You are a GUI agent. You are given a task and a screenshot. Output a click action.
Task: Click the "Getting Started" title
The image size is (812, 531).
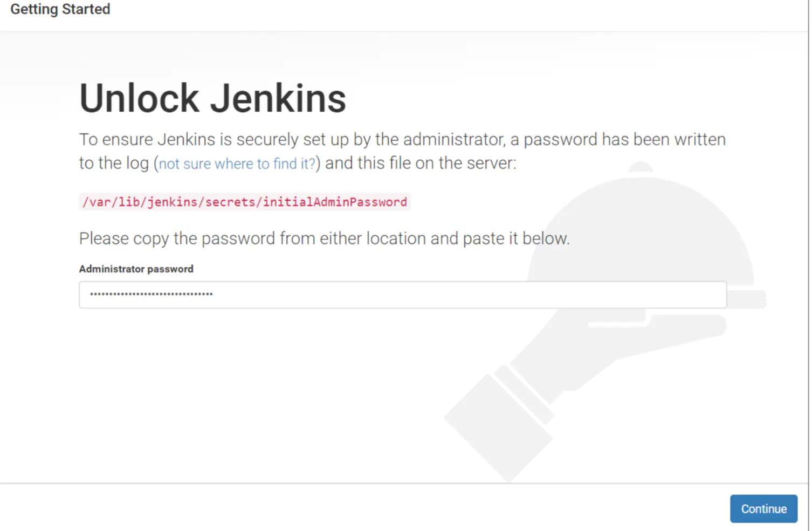pos(60,9)
